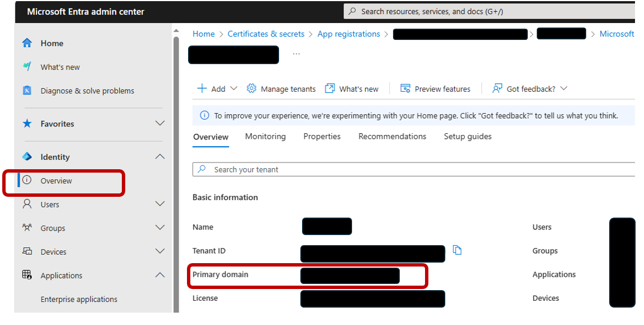The image size is (644, 325).
Task: Click the Users person icon
Action: [27, 204]
